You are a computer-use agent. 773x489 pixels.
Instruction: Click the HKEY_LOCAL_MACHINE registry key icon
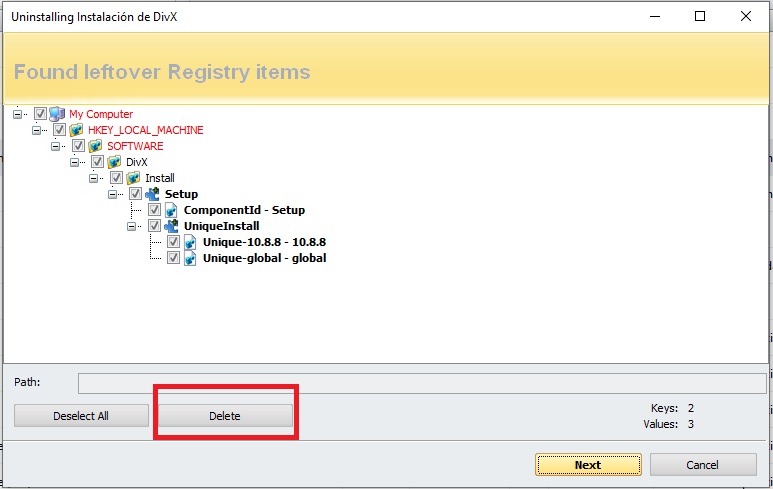pos(76,130)
